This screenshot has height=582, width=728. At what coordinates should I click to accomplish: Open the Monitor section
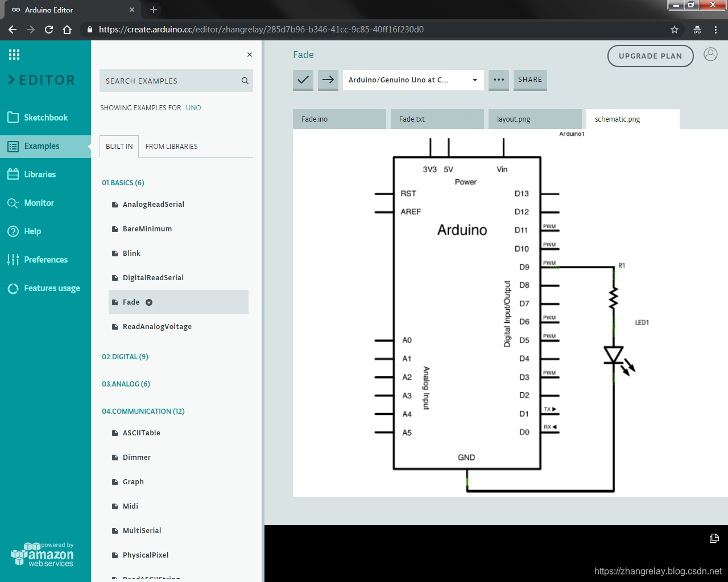pyautogui.click(x=45, y=203)
